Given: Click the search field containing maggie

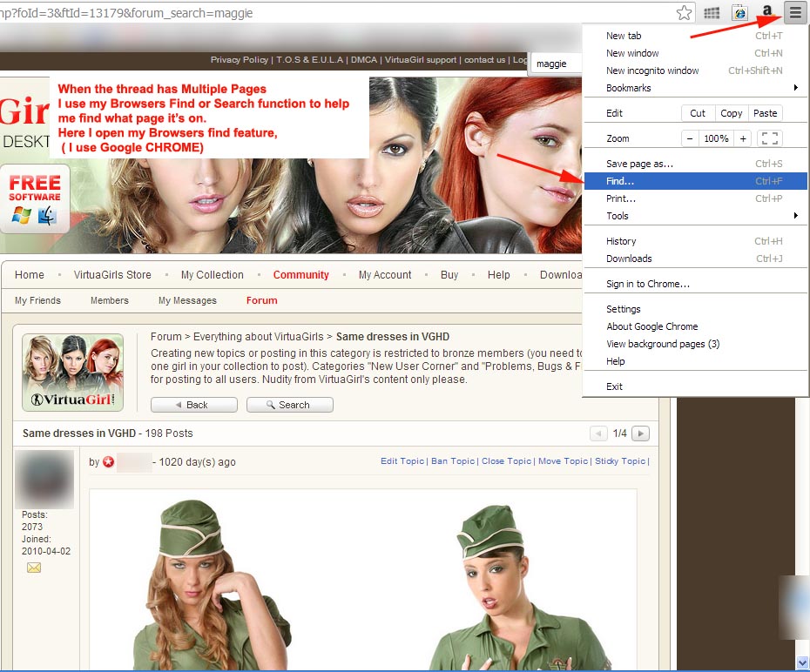Looking at the screenshot, I should (x=556, y=64).
